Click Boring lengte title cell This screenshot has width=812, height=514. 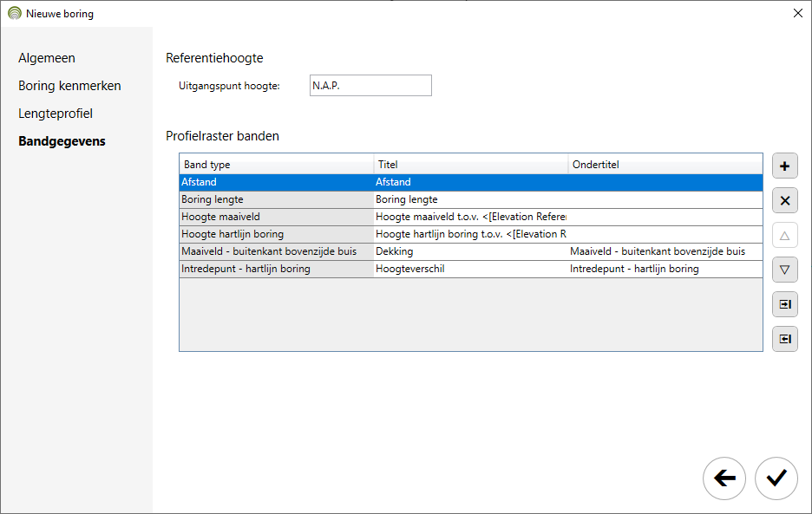coord(471,200)
